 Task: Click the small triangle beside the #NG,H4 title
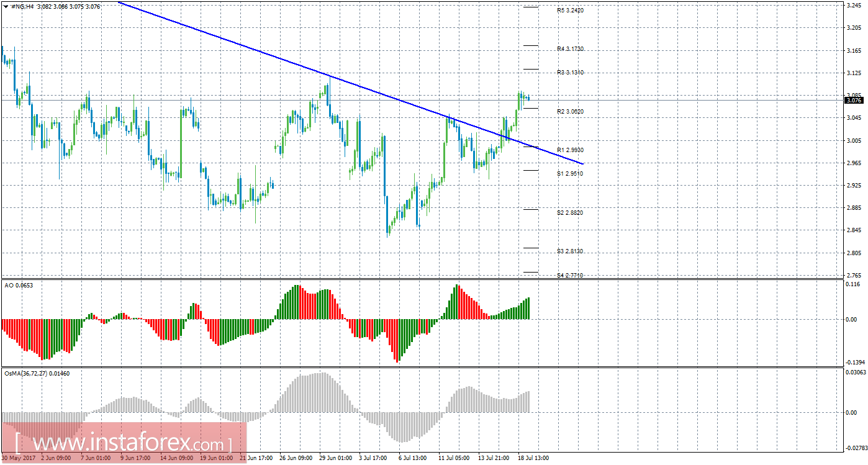click(x=6, y=6)
